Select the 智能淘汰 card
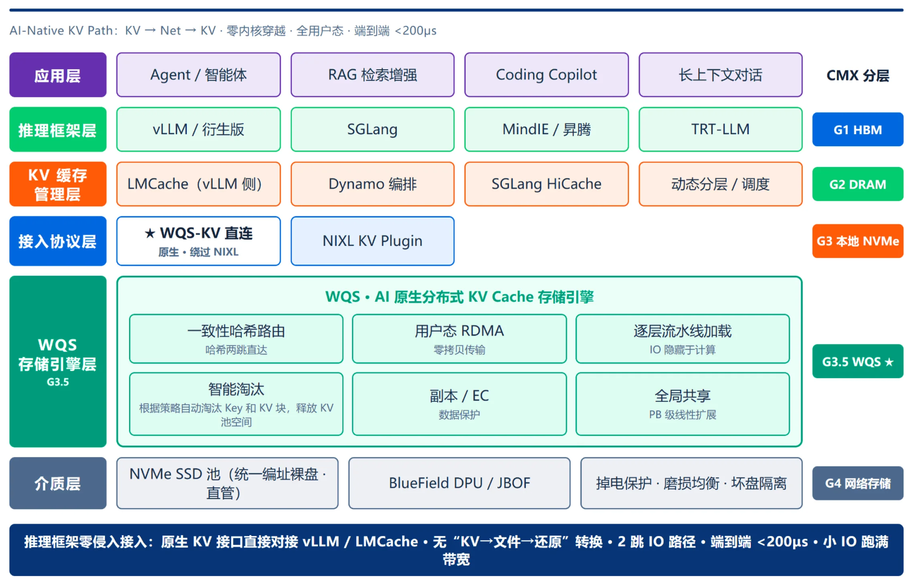This screenshot has width=913, height=588. pyautogui.click(x=236, y=404)
